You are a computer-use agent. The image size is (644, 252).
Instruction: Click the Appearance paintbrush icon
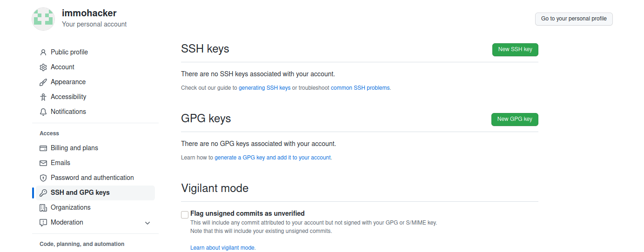(x=43, y=82)
